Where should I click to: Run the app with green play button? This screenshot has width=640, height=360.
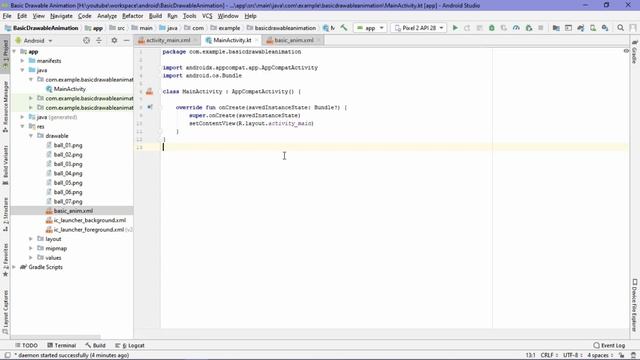click(455, 28)
